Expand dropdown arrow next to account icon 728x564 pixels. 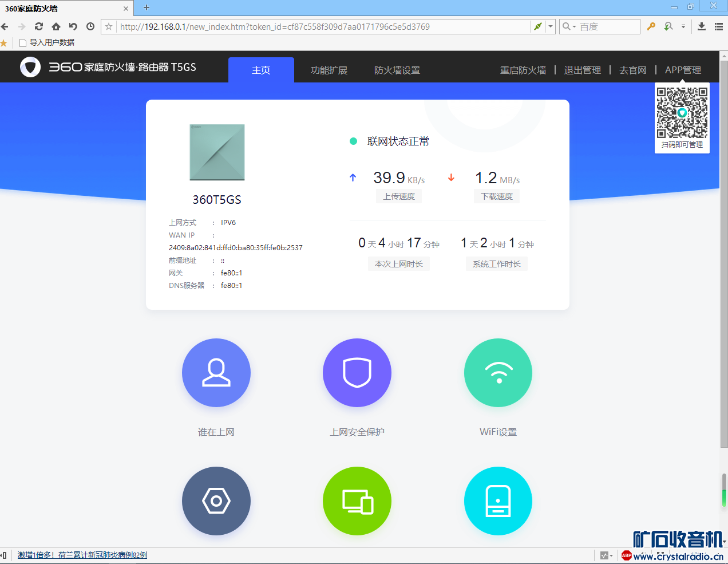click(683, 26)
